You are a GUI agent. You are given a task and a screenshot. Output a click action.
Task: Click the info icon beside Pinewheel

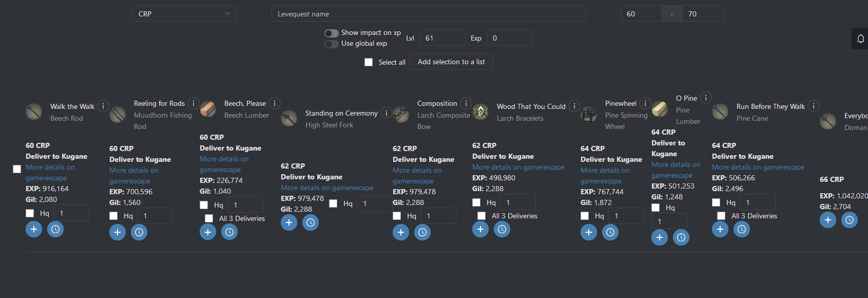645,103
